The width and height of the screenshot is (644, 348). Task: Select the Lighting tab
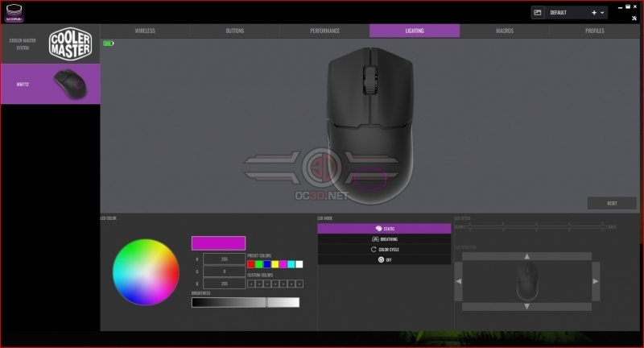pyautogui.click(x=415, y=31)
